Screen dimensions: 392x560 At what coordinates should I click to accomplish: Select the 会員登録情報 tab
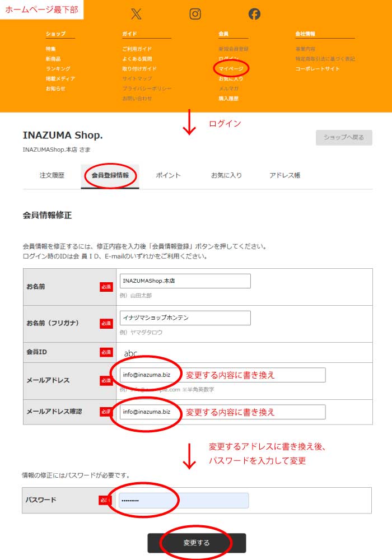pyautogui.click(x=110, y=175)
